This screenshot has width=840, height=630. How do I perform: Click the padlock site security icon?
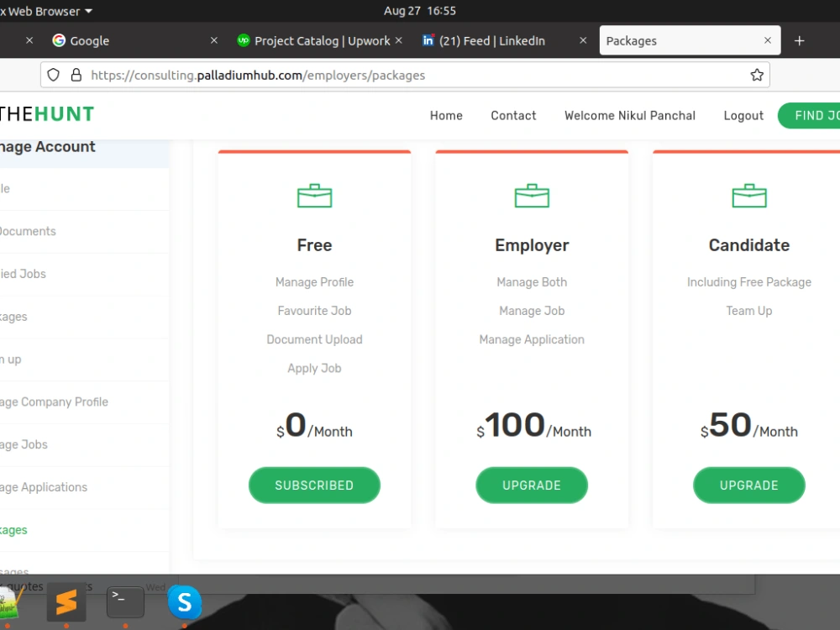click(x=74, y=75)
